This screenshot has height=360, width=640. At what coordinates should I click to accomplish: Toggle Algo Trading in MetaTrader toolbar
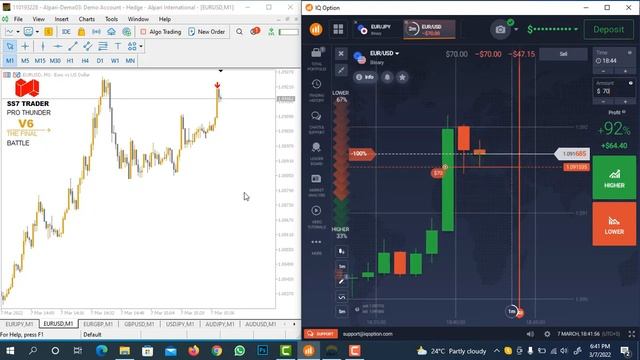(161, 31)
